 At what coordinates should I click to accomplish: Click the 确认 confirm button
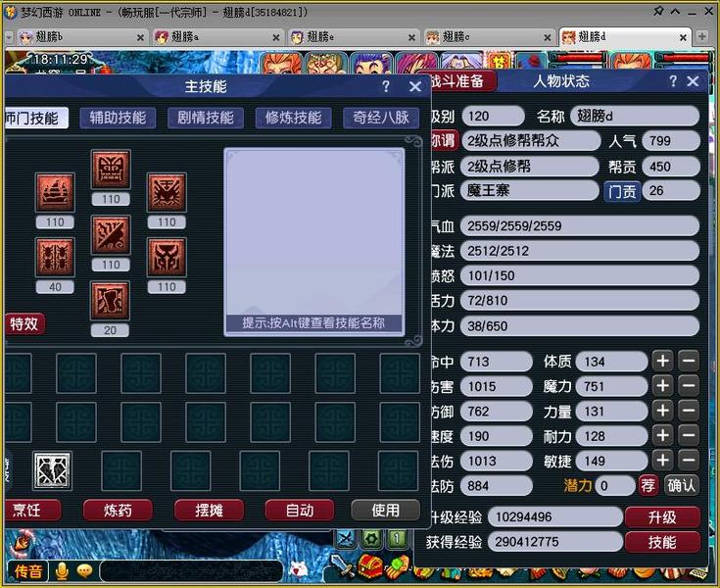tap(682, 485)
